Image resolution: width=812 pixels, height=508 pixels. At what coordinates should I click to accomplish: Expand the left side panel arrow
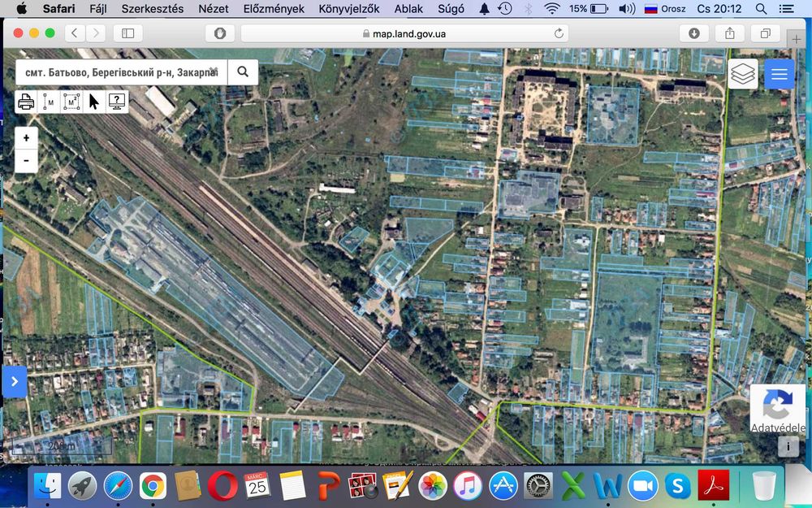point(15,381)
